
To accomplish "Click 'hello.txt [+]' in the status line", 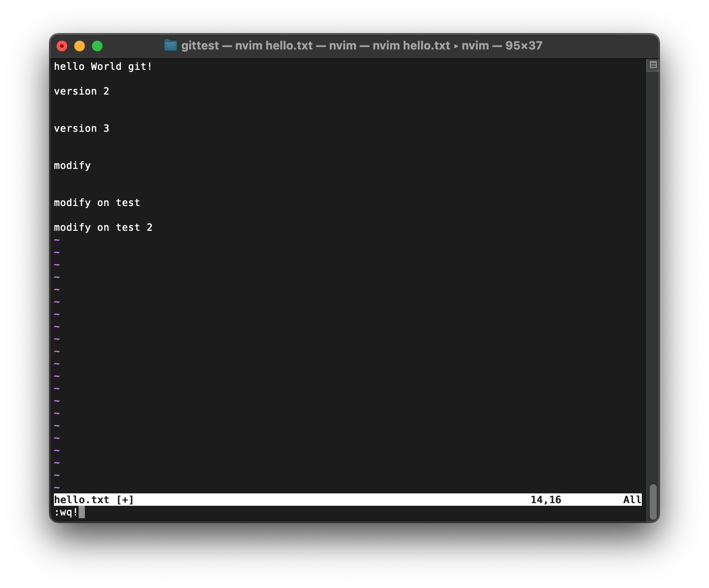I will pos(94,500).
